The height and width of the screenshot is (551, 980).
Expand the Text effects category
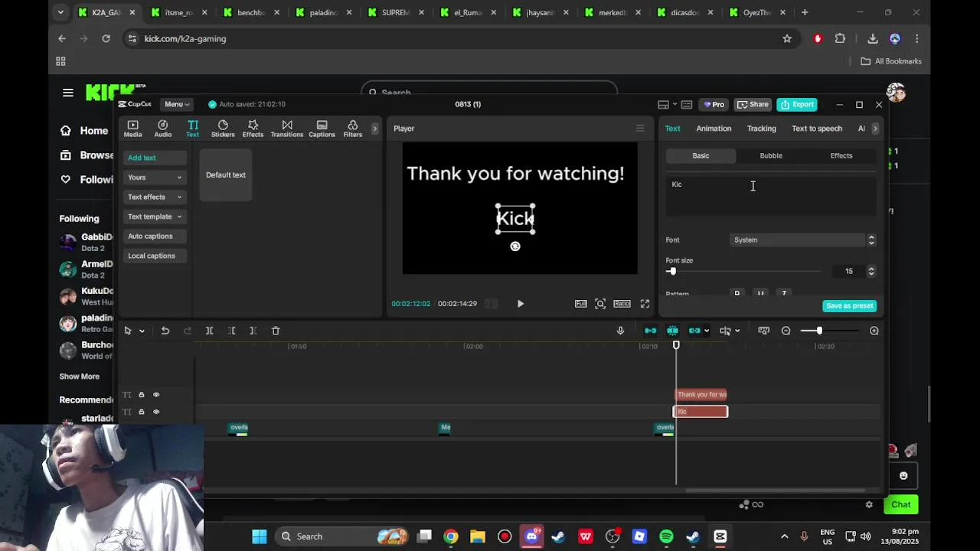155,197
